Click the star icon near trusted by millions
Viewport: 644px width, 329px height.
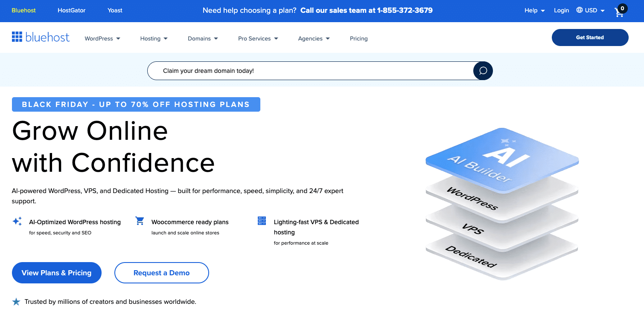click(16, 301)
